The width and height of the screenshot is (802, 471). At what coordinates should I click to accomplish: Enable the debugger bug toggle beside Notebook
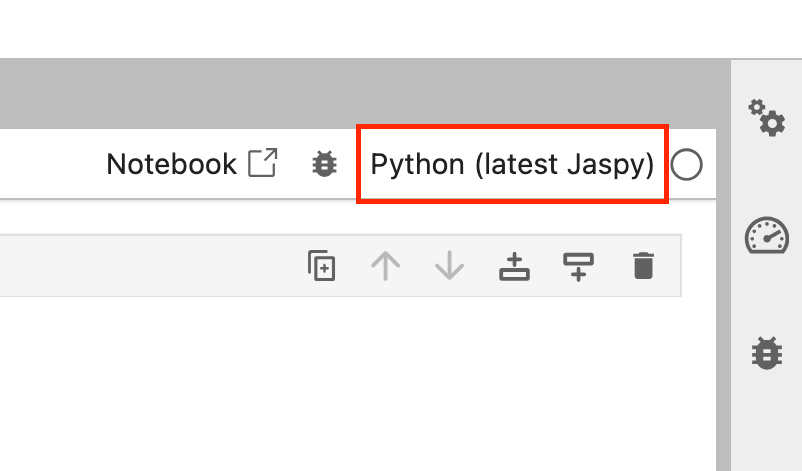coord(324,164)
